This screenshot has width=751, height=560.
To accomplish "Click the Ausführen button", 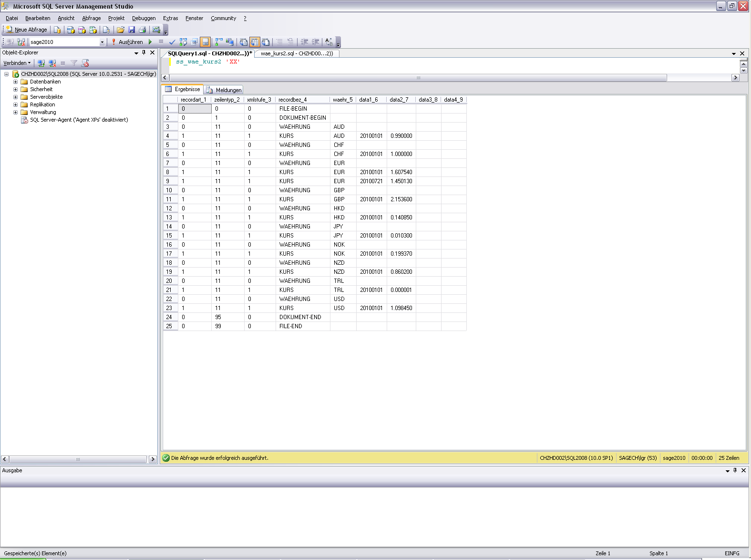I will (127, 42).
